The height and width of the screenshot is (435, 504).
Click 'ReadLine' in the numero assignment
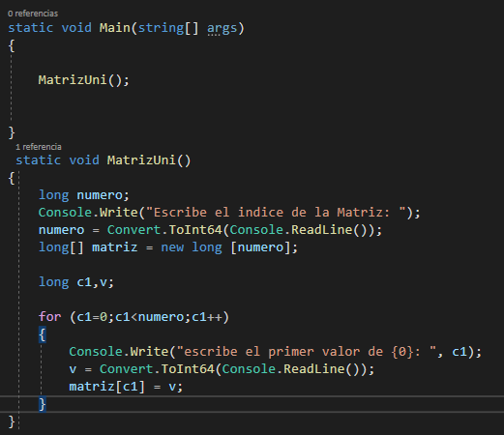click(x=321, y=230)
